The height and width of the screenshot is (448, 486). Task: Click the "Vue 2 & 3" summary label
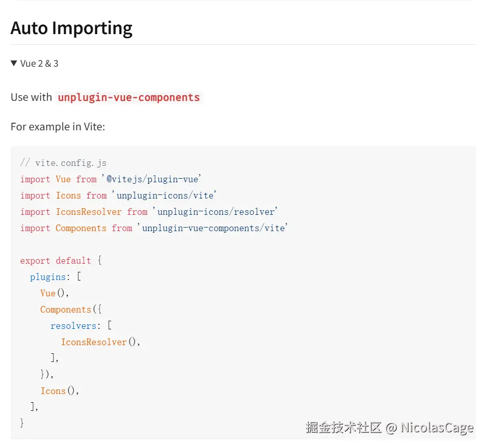pyautogui.click(x=39, y=64)
